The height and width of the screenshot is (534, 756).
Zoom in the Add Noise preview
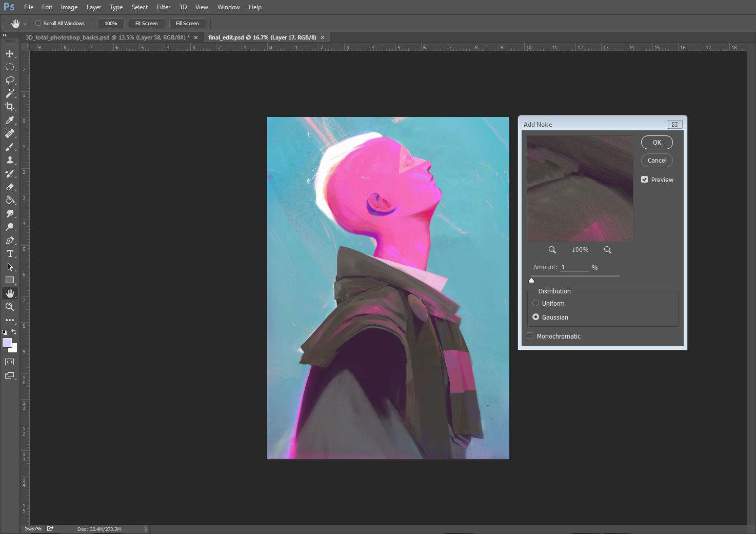[x=608, y=250]
